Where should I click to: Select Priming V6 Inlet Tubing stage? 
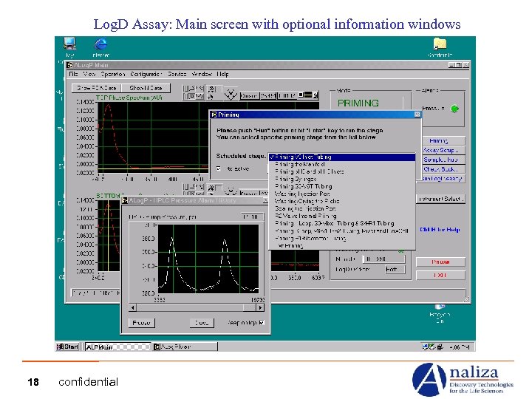tap(342, 157)
